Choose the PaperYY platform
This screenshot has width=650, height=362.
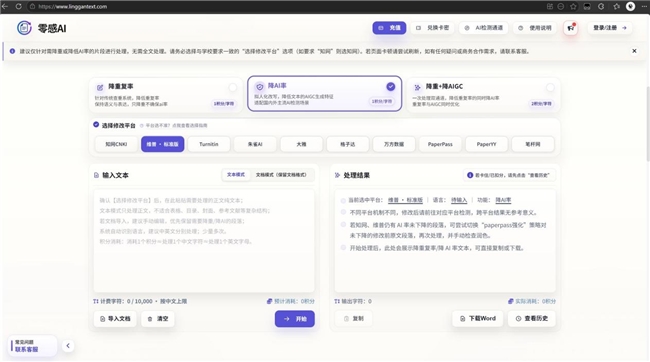pyautogui.click(x=486, y=144)
